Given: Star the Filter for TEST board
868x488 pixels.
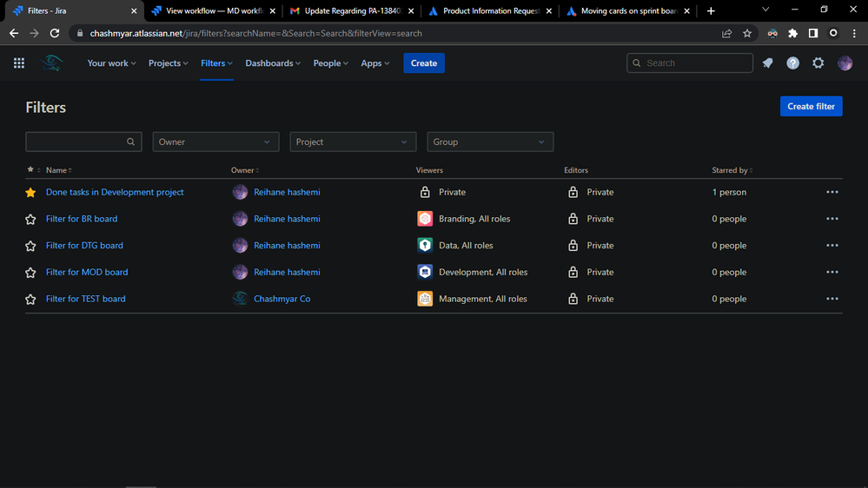Looking at the screenshot, I should tap(30, 299).
